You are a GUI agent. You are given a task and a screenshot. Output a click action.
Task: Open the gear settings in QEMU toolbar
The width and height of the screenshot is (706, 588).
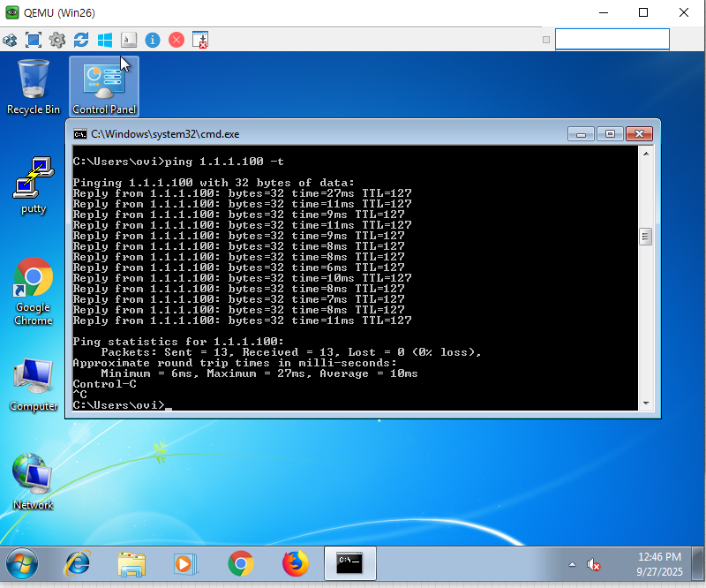(57, 40)
